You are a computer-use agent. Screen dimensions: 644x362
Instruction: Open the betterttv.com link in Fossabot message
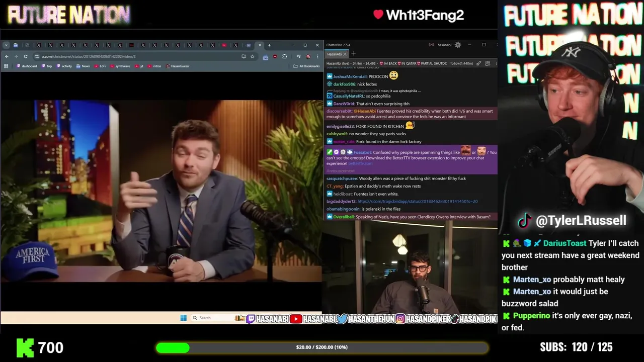pos(360,163)
